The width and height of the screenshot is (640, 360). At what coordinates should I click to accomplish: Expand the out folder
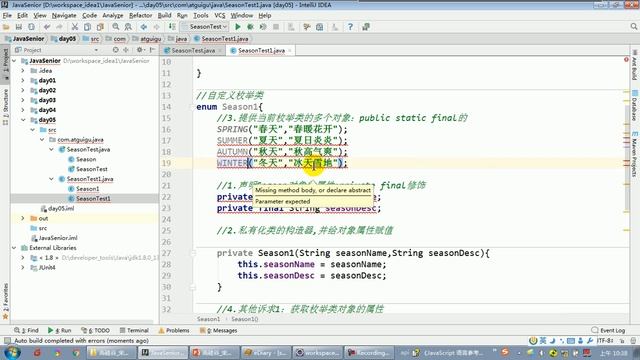23,218
